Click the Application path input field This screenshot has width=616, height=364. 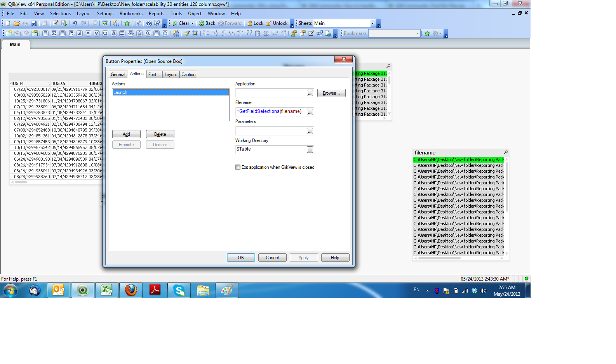[x=271, y=93]
